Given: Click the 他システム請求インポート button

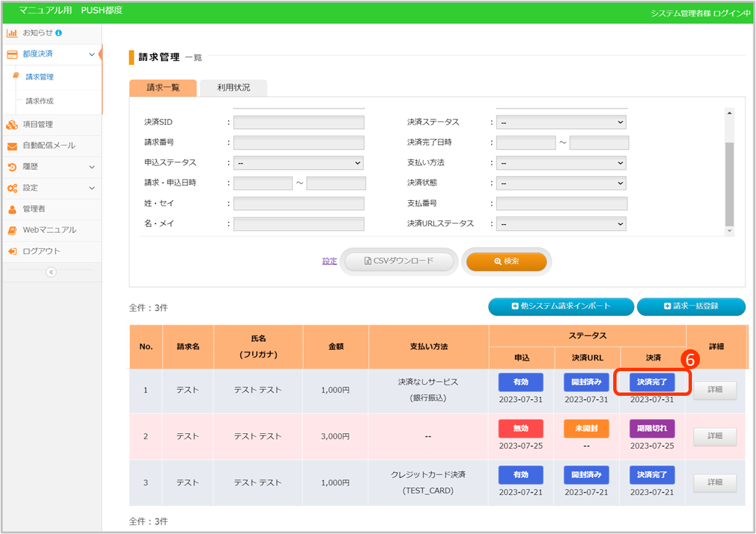Looking at the screenshot, I should (560, 306).
